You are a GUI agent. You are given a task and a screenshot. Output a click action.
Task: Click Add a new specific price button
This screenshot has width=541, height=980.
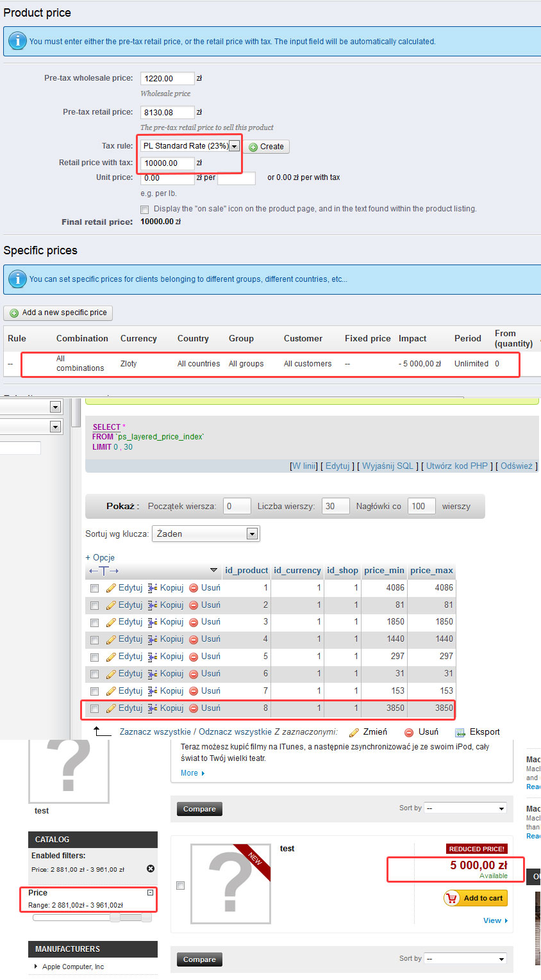pos(58,313)
